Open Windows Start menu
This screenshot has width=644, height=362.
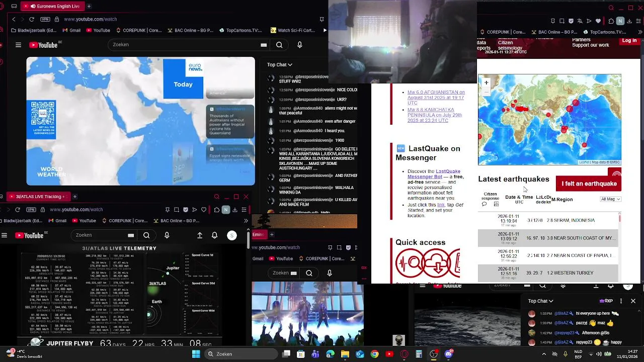click(196, 354)
